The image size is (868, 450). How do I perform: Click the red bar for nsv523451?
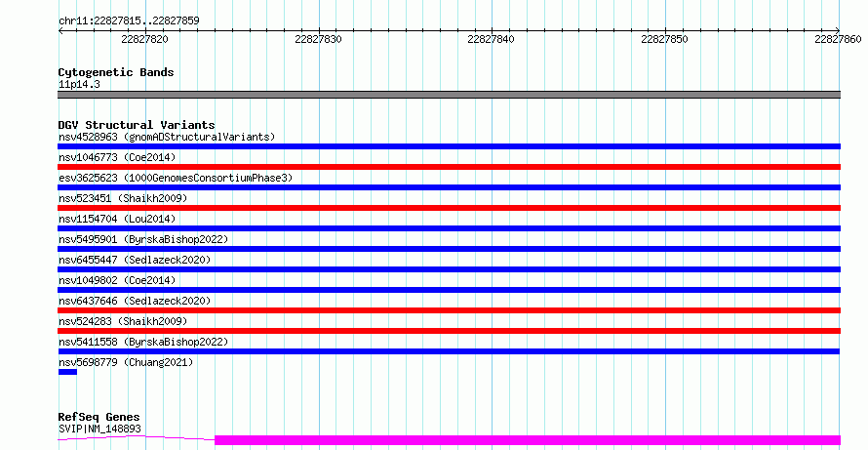[449, 208]
